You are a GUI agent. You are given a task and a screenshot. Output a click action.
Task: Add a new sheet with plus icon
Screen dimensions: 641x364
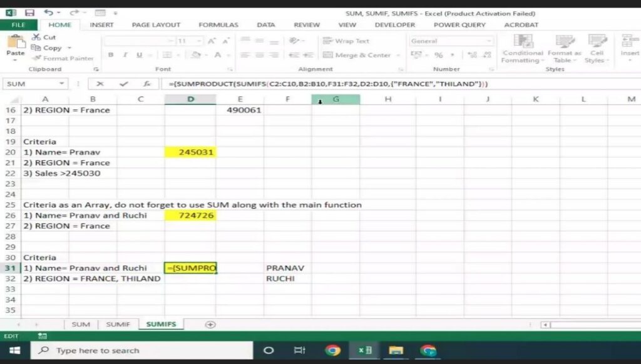(210, 325)
